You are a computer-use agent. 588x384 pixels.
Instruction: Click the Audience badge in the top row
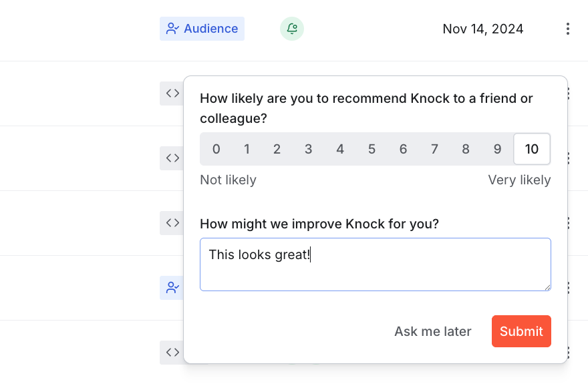[x=202, y=29]
